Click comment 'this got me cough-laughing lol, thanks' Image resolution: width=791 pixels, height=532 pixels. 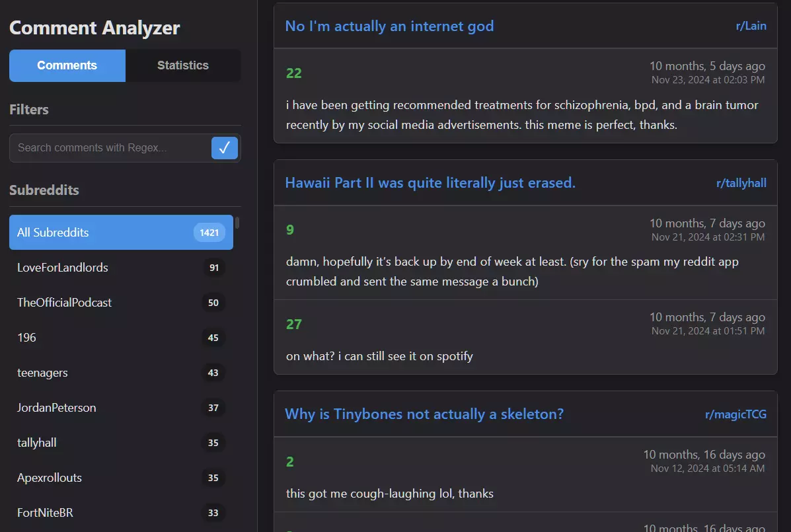389,494
